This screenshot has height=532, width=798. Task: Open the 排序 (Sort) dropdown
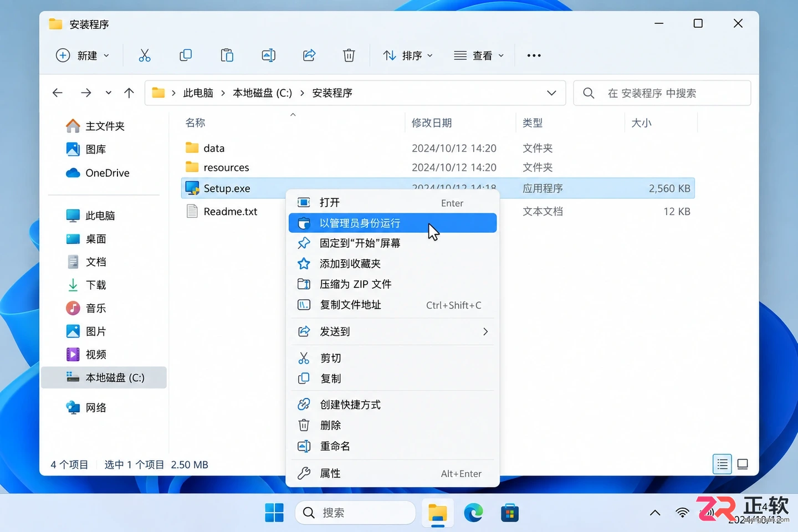(x=408, y=55)
